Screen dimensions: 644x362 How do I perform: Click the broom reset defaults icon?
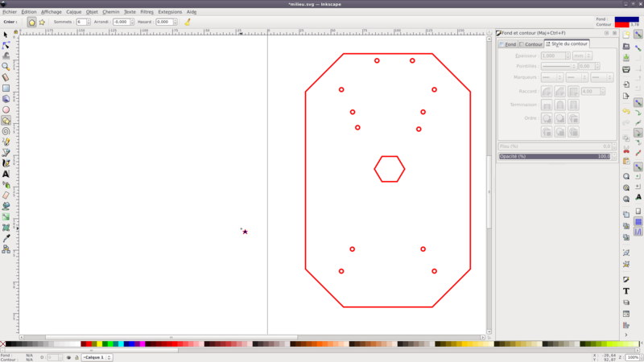[x=188, y=23]
